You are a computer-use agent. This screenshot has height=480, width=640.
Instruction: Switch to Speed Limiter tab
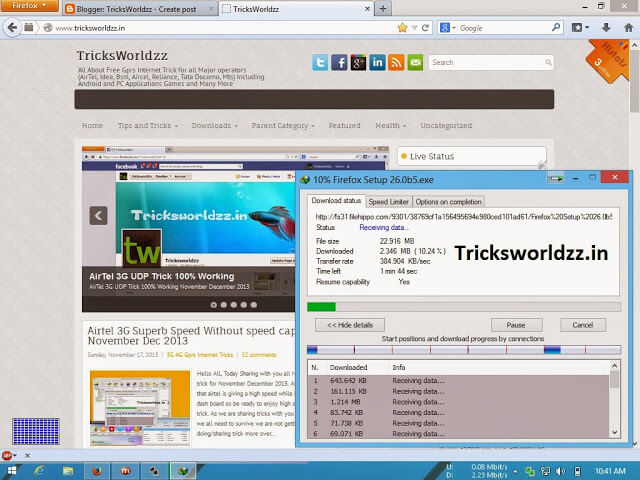(388, 202)
